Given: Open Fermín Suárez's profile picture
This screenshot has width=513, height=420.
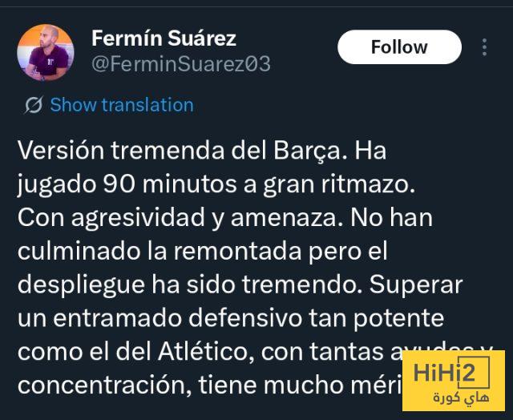Looking at the screenshot, I should 45,52.
